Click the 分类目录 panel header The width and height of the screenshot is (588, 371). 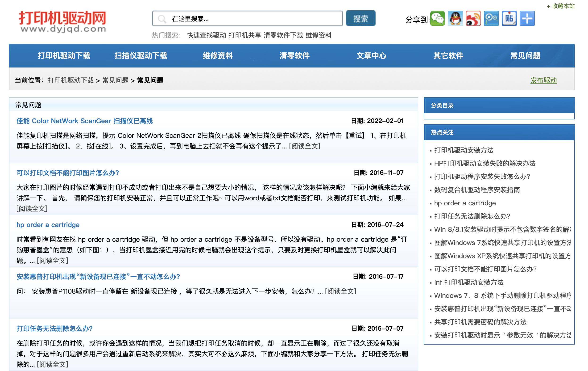point(499,105)
